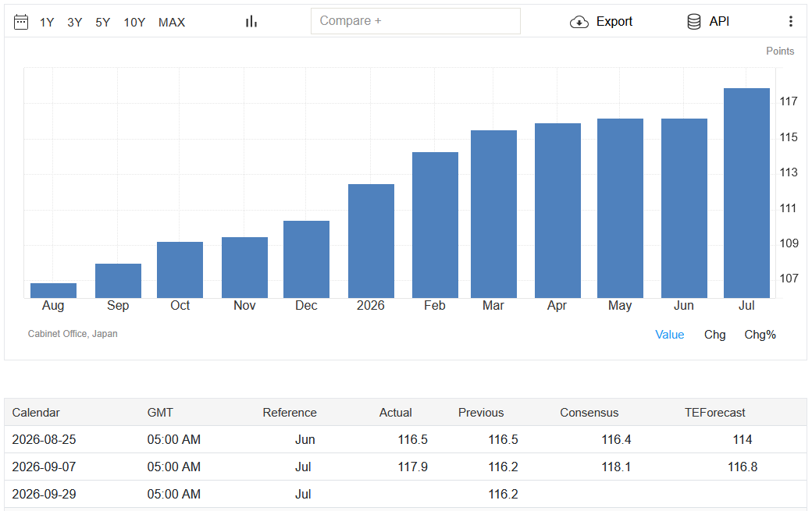Click the Jul bar in chart
This screenshot has width=812, height=511.
click(746, 193)
